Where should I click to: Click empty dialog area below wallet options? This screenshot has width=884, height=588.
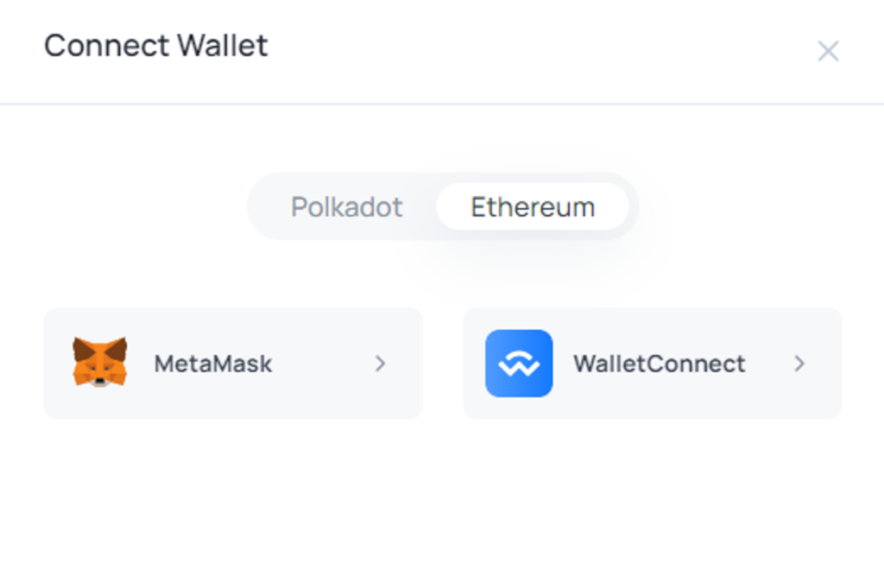coord(442,502)
